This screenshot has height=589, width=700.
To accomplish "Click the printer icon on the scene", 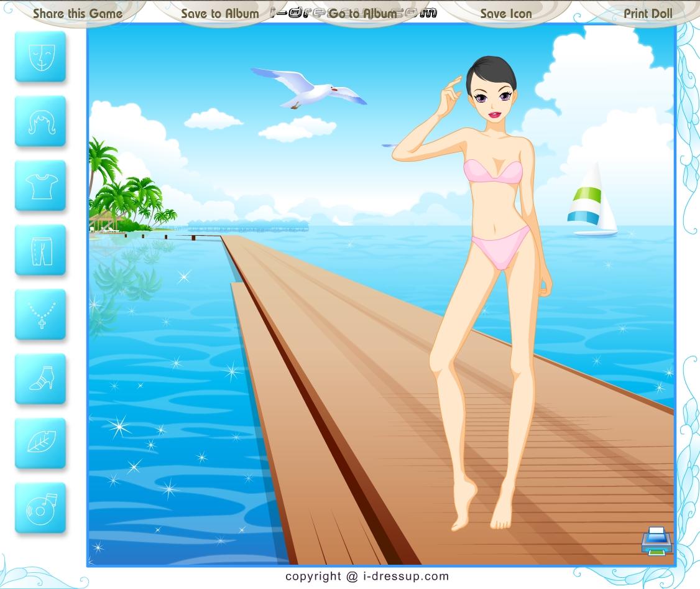I will (x=656, y=540).
